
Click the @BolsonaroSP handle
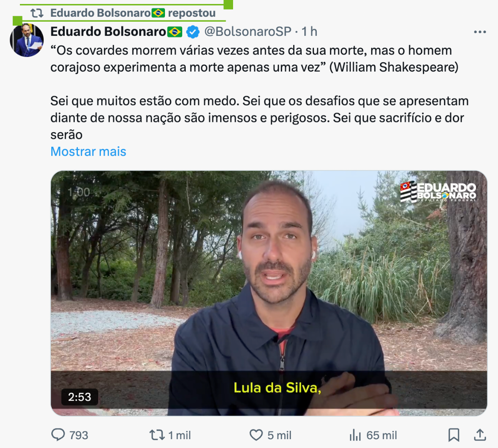[248, 31]
